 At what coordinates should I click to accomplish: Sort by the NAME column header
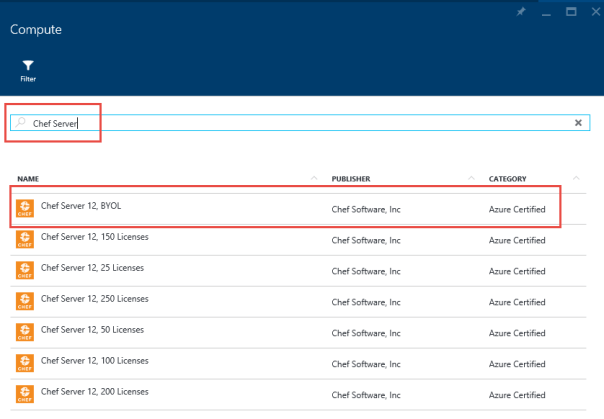[x=28, y=179]
